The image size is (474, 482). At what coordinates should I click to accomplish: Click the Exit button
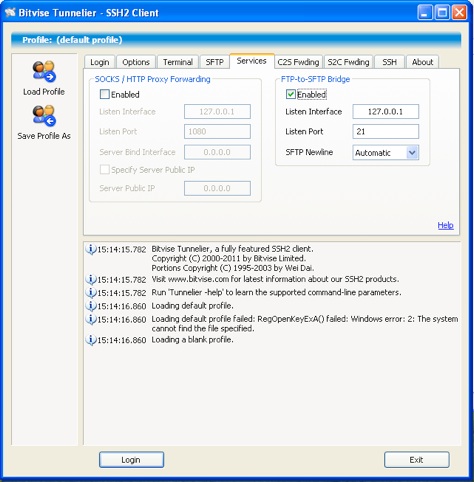pyautogui.click(x=417, y=460)
